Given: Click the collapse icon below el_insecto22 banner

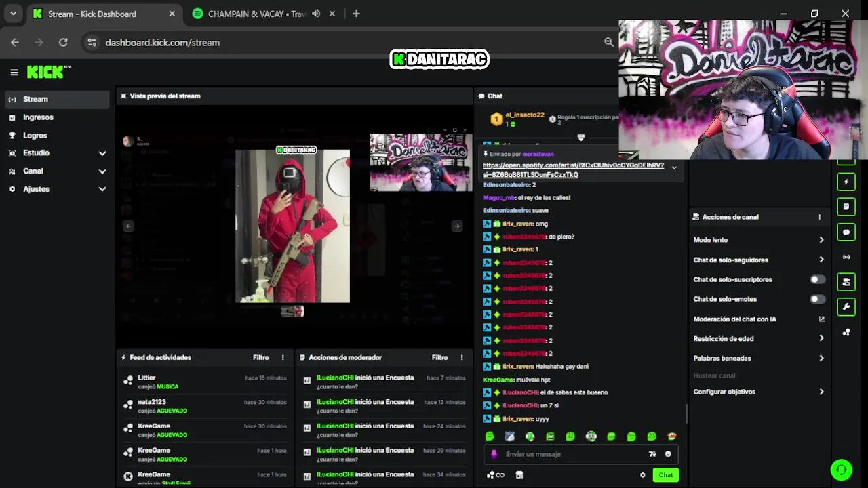Looking at the screenshot, I should (580, 138).
